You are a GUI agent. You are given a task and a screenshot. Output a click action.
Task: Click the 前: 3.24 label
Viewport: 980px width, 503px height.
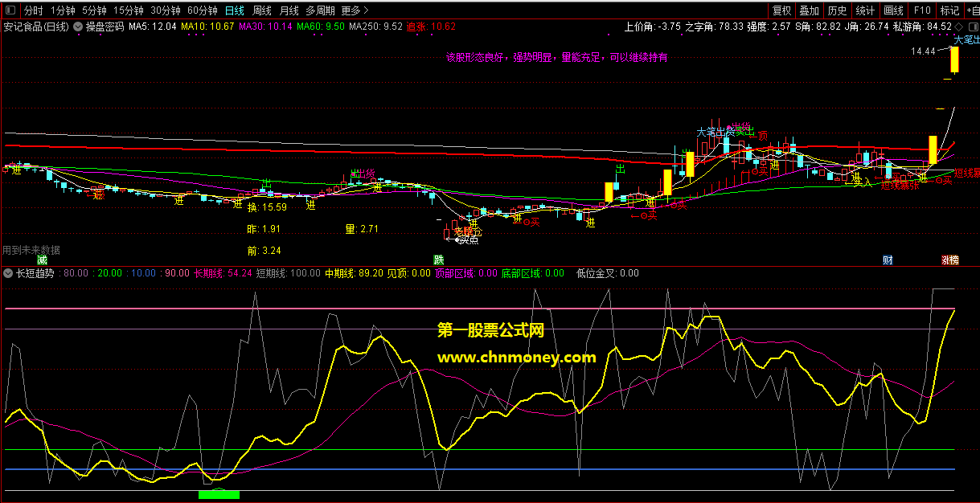pyautogui.click(x=264, y=251)
